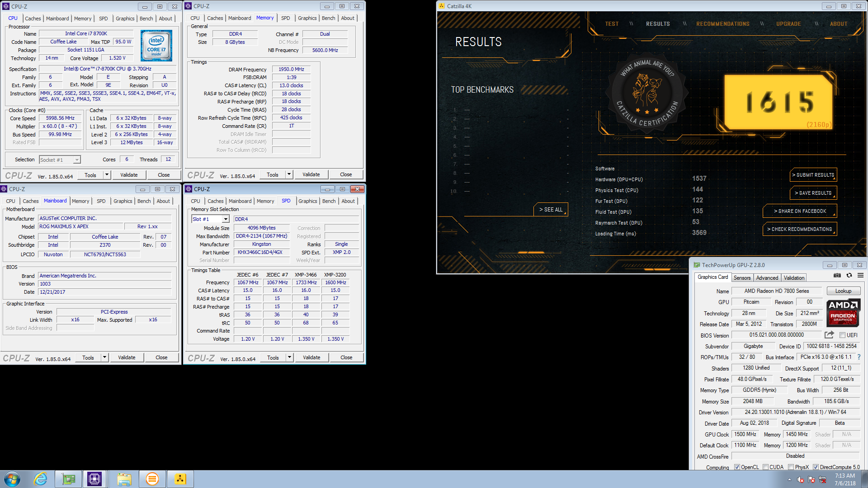Click the orange round taskbar app icon
The image size is (868, 488).
tap(152, 479)
